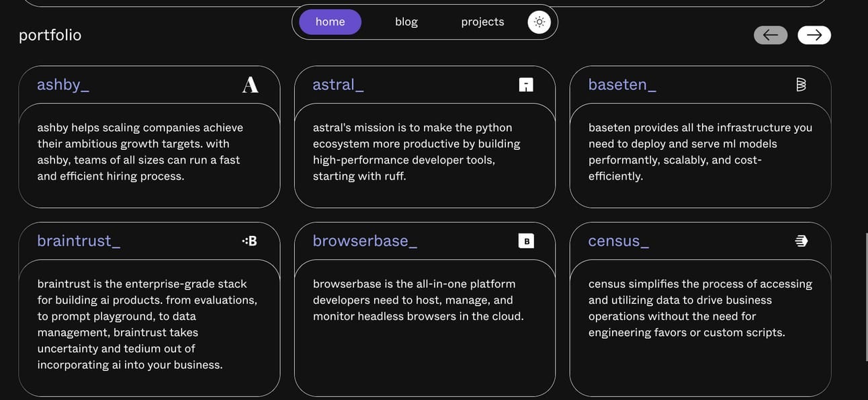Click the Baseten logo icon

(x=801, y=85)
